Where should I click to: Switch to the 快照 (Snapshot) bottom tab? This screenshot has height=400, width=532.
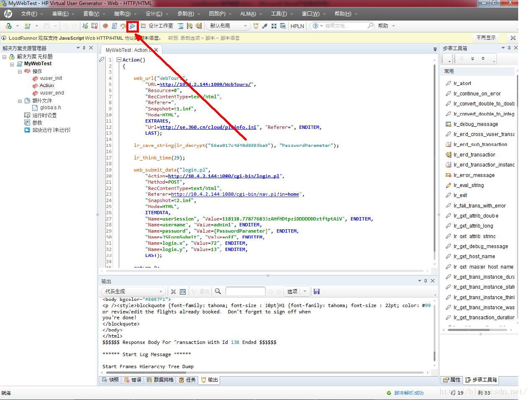coord(110,380)
